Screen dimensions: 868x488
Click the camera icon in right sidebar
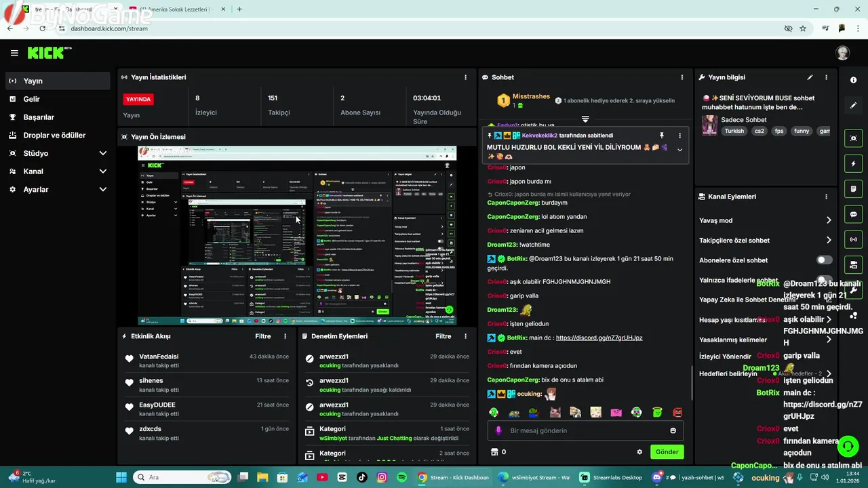click(x=853, y=264)
